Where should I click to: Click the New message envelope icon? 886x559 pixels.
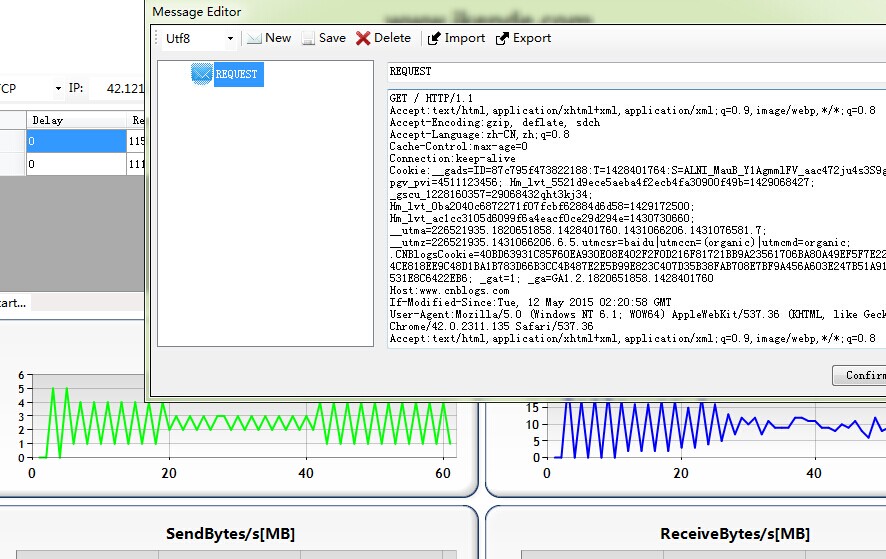[254, 38]
